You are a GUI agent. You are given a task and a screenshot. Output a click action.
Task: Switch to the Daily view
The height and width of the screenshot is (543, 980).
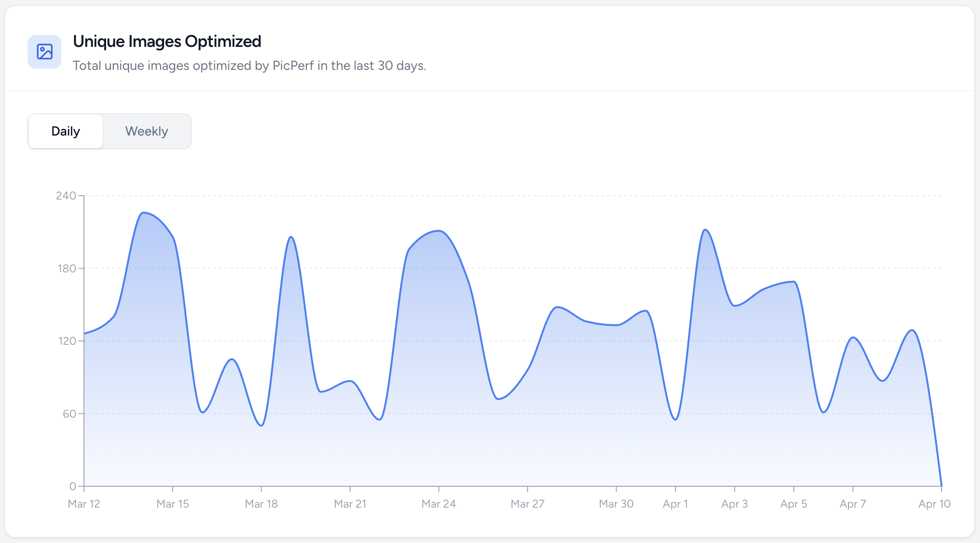click(66, 131)
